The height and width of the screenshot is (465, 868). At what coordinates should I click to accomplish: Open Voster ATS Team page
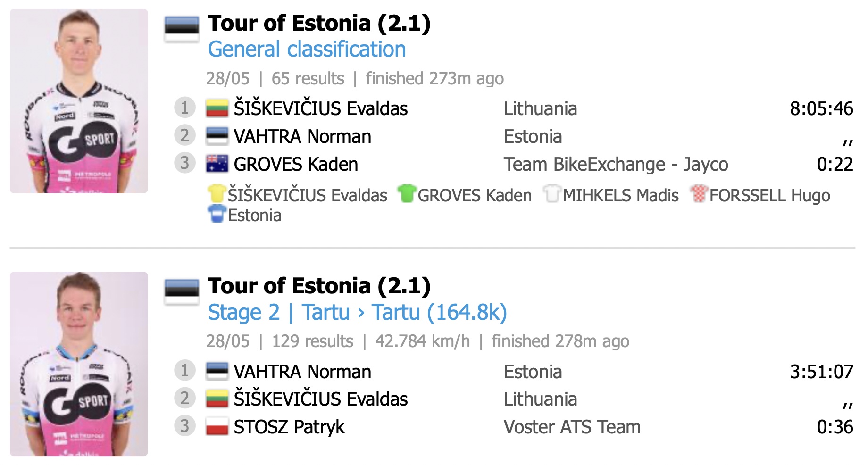point(572,427)
